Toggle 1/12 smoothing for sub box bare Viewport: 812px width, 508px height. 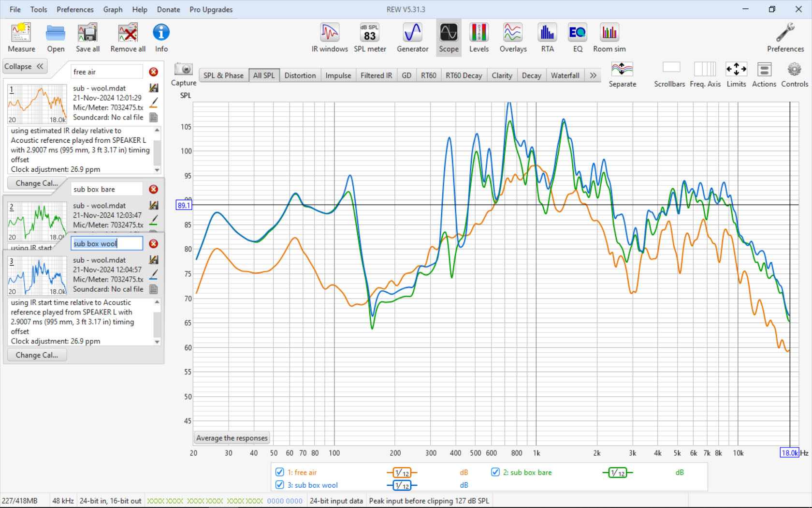pyautogui.click(x=617, y=473)
